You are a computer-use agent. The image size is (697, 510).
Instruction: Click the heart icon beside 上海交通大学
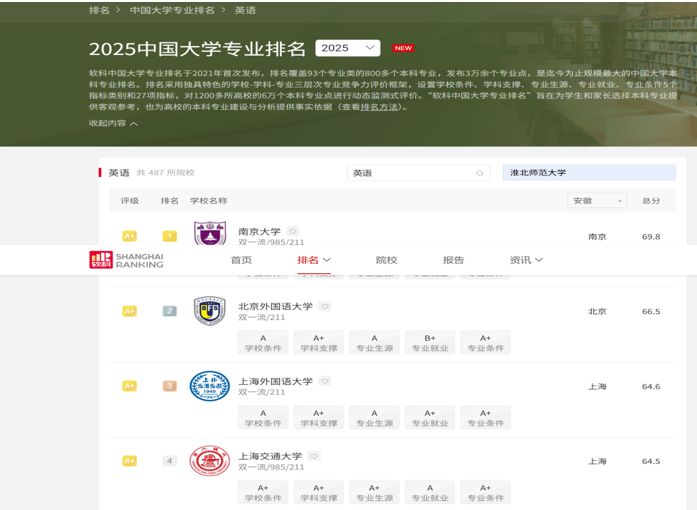tap(314, 456)
